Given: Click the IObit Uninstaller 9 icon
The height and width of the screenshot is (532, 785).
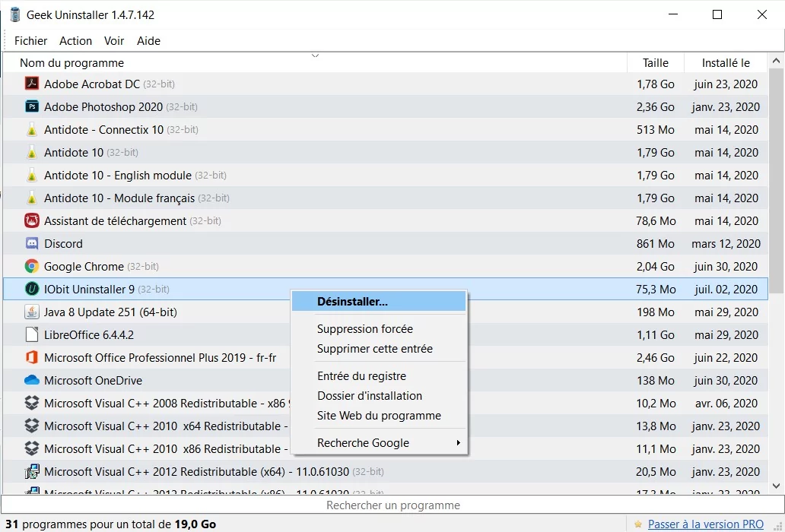Looking at the screenshot, I should coord(31,289).
